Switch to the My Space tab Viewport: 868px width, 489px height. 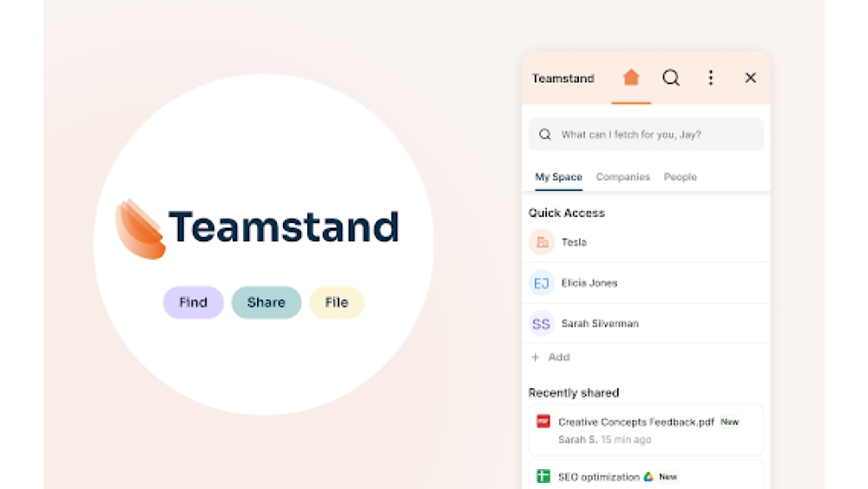(x=558, y=177)
